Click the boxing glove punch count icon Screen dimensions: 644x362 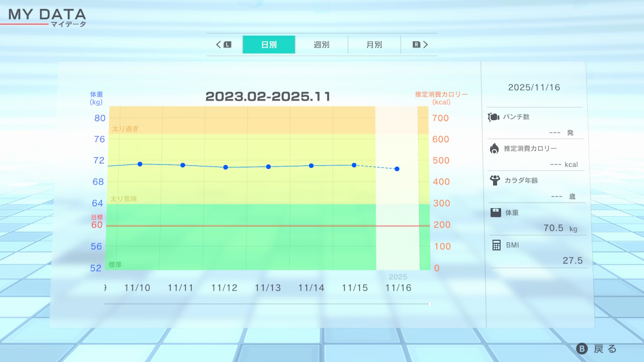(x=493, y=117)
